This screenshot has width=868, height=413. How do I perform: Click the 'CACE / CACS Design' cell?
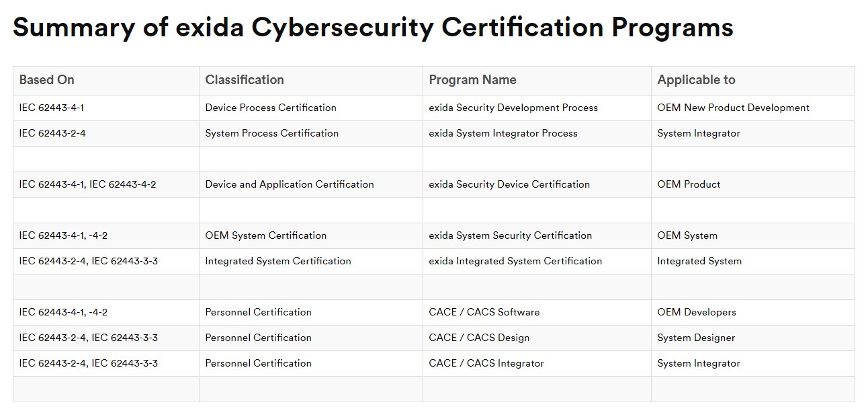(537, 338)
